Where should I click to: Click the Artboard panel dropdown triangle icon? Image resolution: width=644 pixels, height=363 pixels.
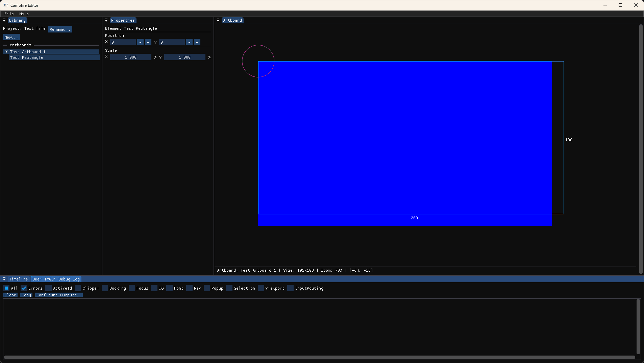point(218,20)
